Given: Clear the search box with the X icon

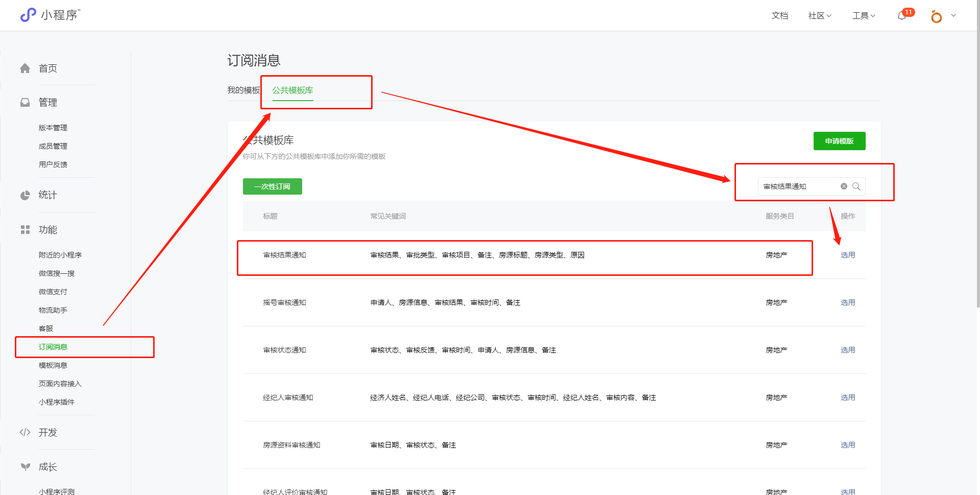Looking at the screenshot, I should pyautogui.click(x=844, y=186).
